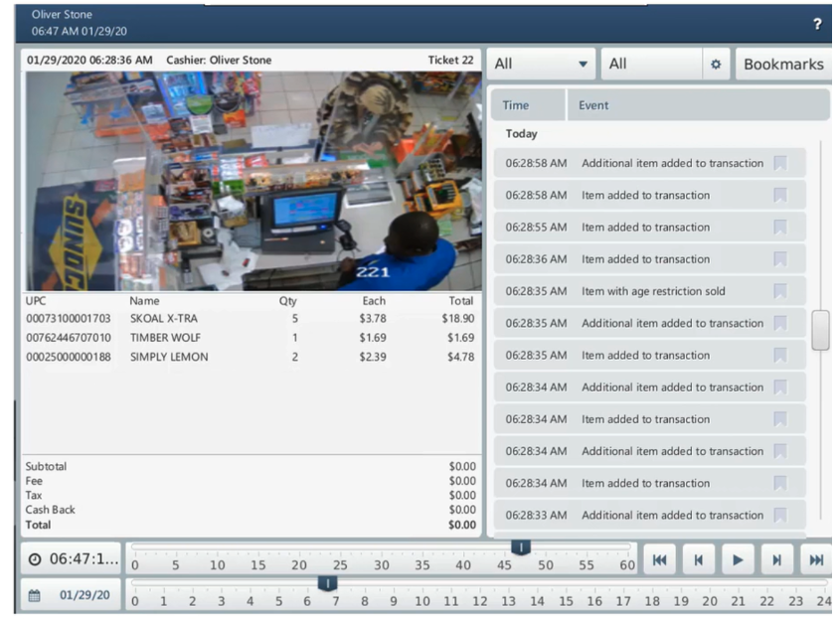Move the seconds timeline slider marker

pos(521,545)
